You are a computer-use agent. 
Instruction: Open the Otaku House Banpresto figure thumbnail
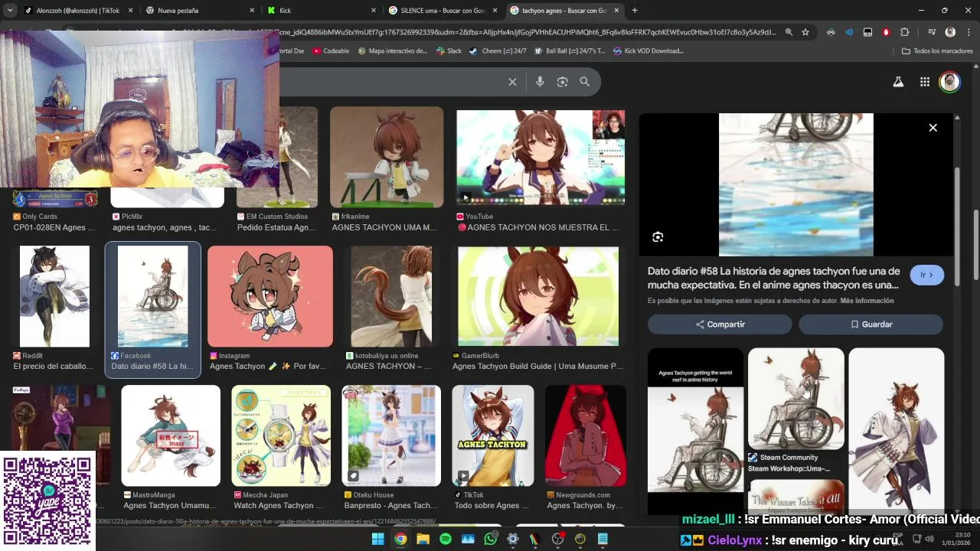pyautogui.click(x=391, y=435)
